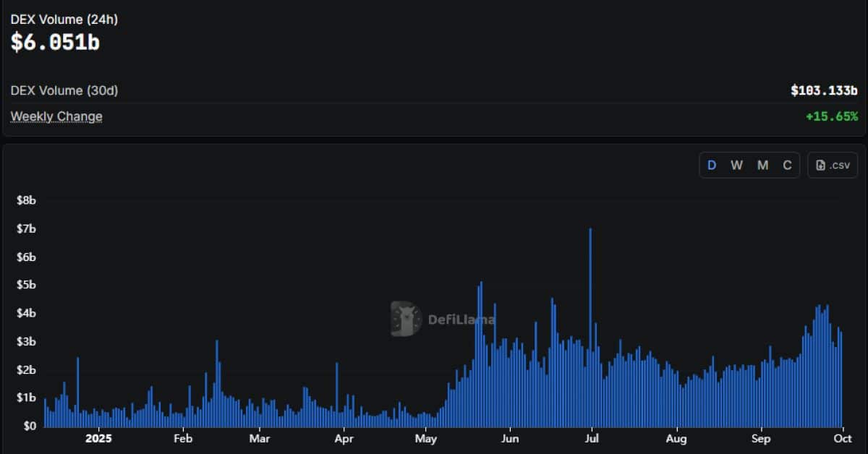The image size is (868, 454).
Task: Download chart data as .csv
Action: [x=833, y=166]
